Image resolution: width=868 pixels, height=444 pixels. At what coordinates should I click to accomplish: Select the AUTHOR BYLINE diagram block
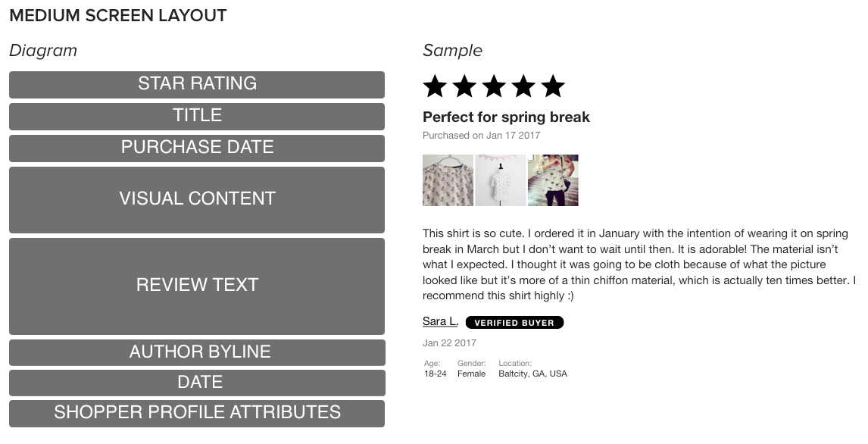point(197,352)
